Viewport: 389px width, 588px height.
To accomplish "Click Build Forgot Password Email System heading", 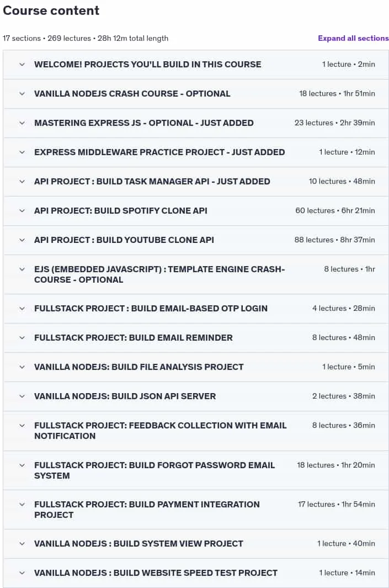I will pos(154,470).
